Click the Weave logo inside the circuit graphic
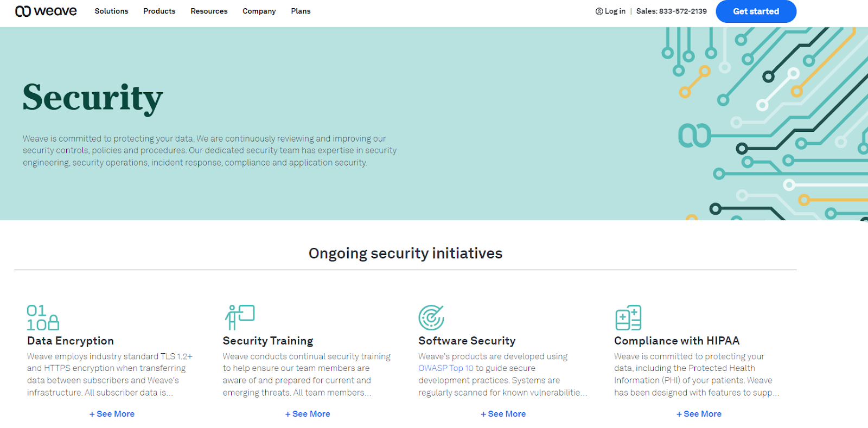The width and height of the screenshot is (868, 428). click(694, 136)
